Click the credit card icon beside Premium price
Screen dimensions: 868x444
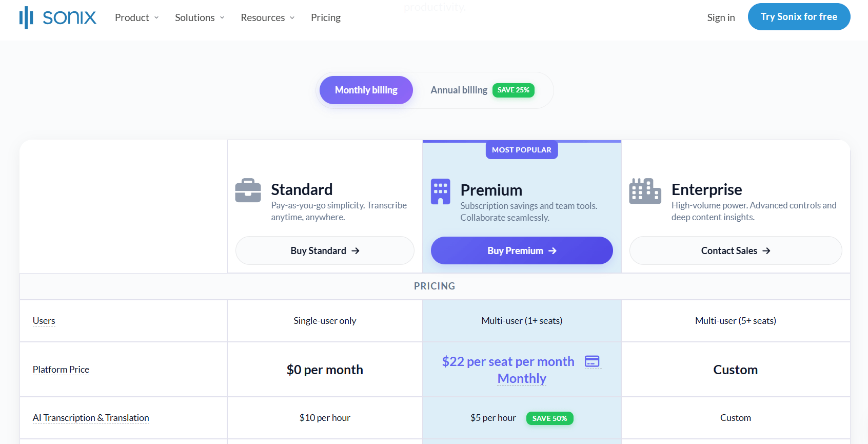[592, 361]
